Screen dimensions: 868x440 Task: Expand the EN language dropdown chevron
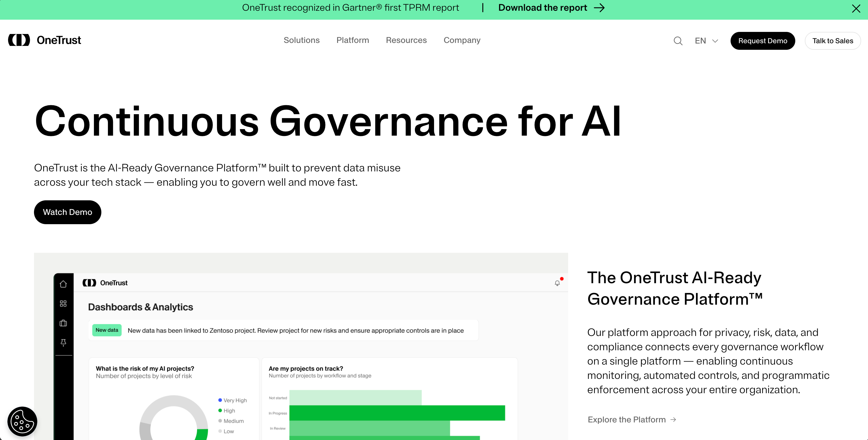pos(715,41)
